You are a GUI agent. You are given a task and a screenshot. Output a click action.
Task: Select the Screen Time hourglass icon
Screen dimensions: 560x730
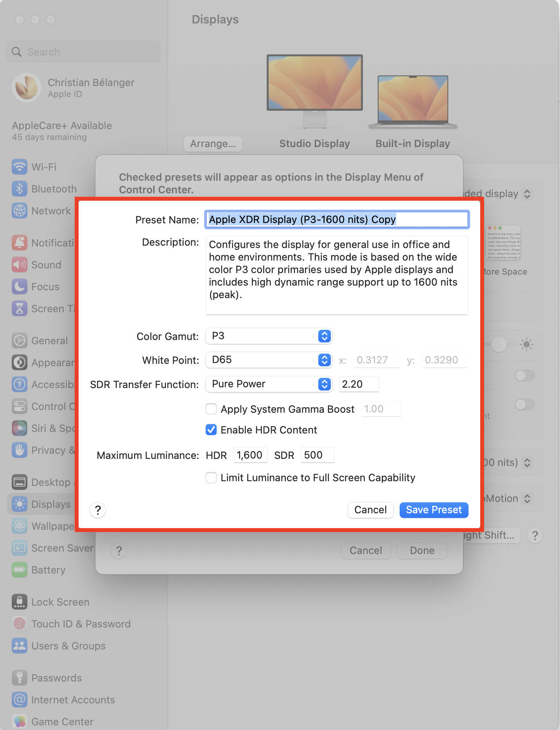tap(20, 308)
